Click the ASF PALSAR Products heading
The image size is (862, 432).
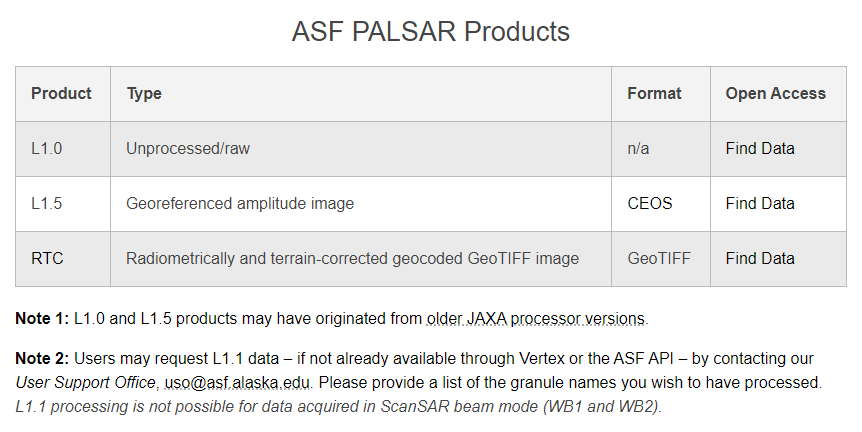pyautogui.click(x=430, y=31)
